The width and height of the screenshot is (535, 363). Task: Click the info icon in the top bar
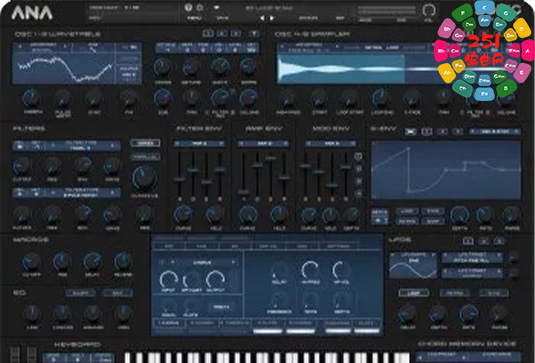pos(188,8)
